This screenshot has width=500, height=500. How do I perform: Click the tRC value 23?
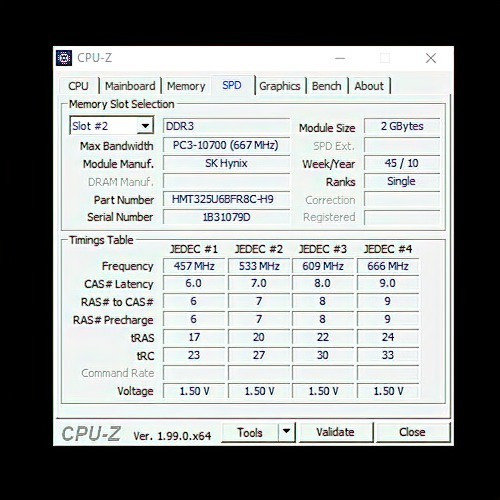pos(194,355)
